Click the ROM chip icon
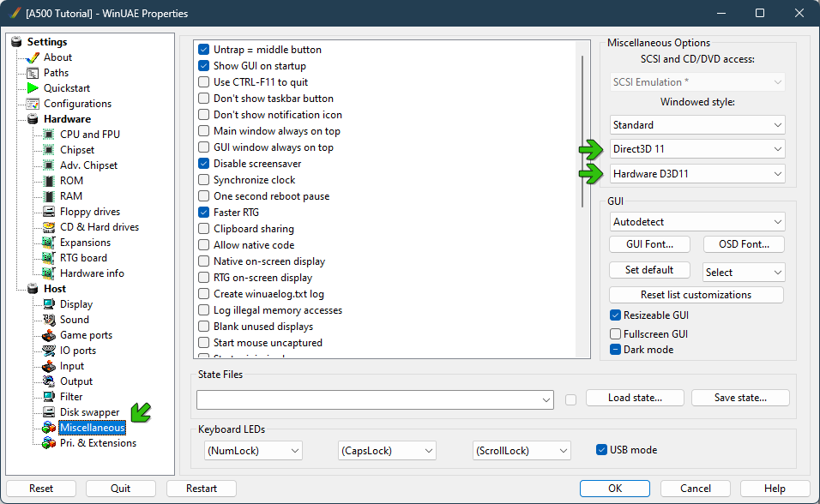The width and height of the screenshot is (820, 504). (49, 181)
